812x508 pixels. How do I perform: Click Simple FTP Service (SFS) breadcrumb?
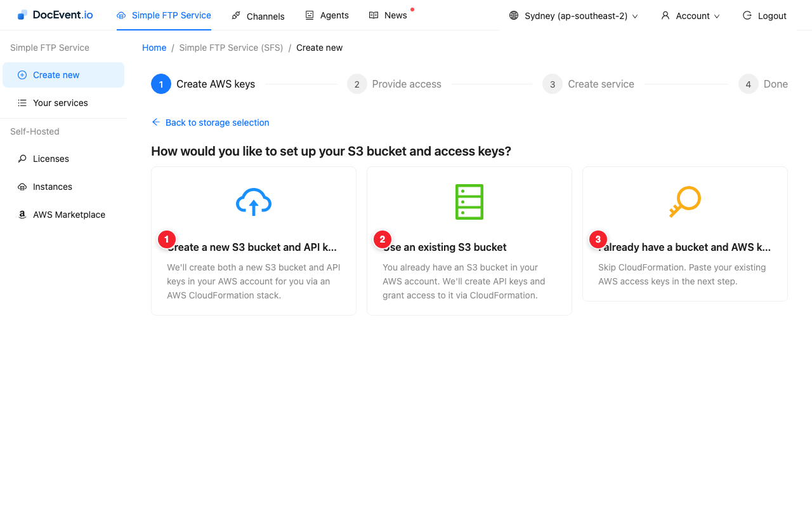[231, 48]
